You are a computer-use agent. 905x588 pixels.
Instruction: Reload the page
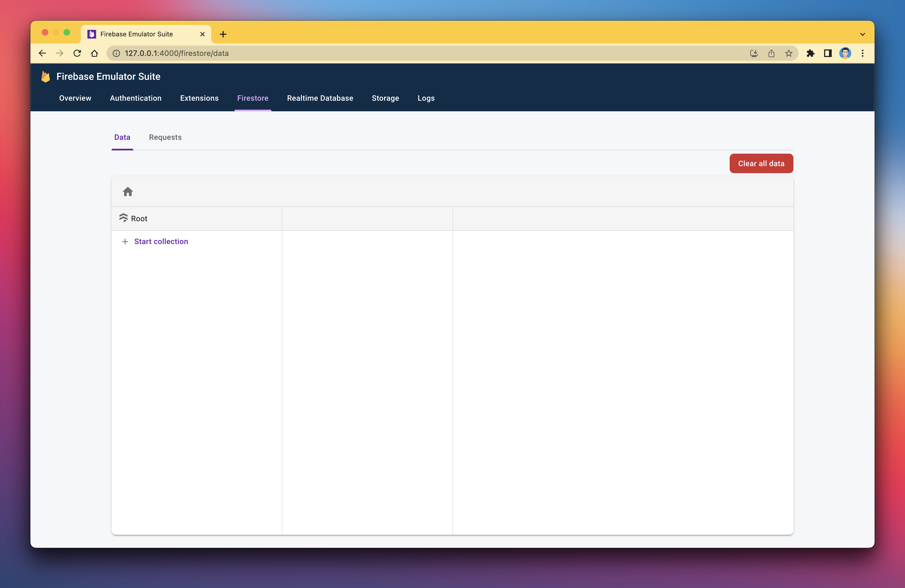pos(77,53)
